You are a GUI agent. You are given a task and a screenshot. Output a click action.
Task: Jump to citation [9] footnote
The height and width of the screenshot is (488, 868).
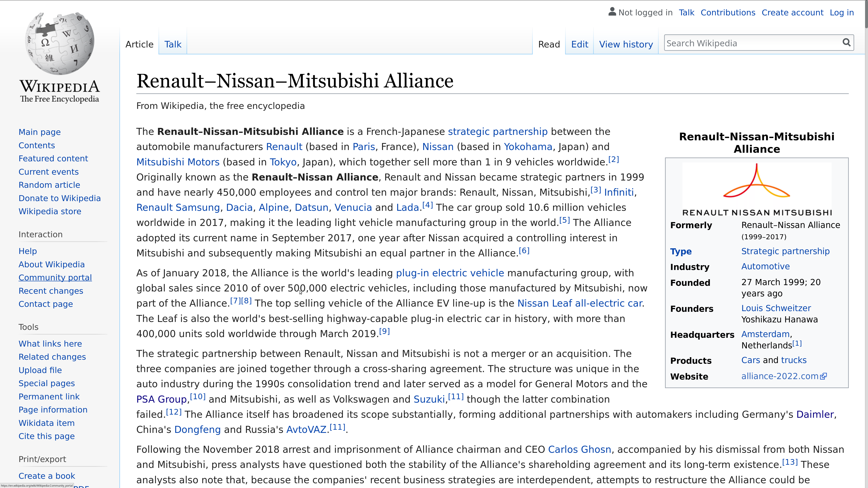384,331
